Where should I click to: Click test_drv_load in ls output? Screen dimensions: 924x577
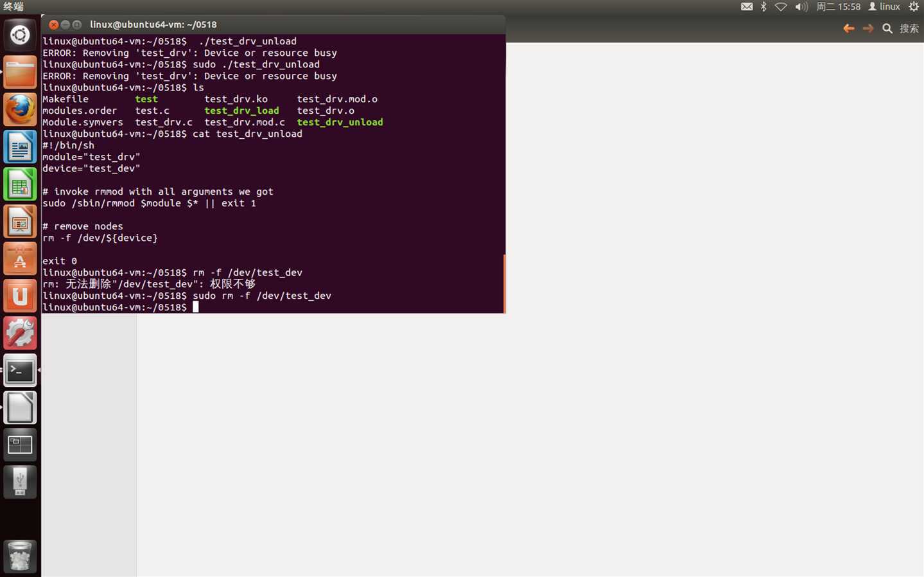[241, 111]
